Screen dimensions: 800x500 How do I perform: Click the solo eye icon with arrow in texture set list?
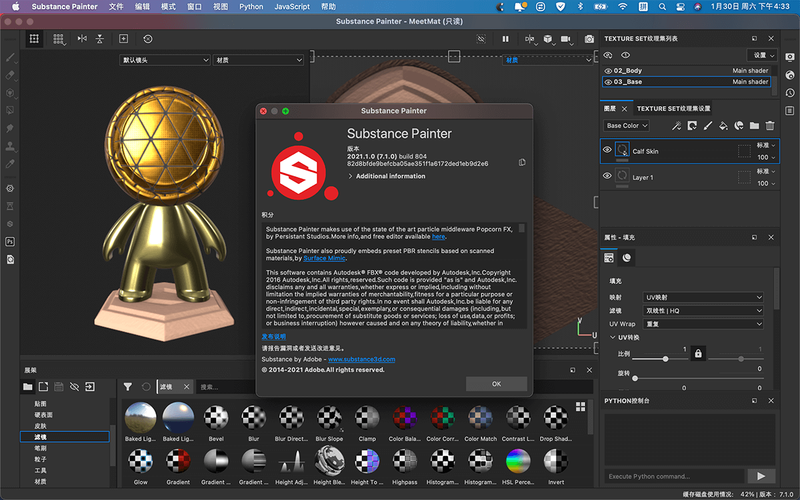coord(608,55)
